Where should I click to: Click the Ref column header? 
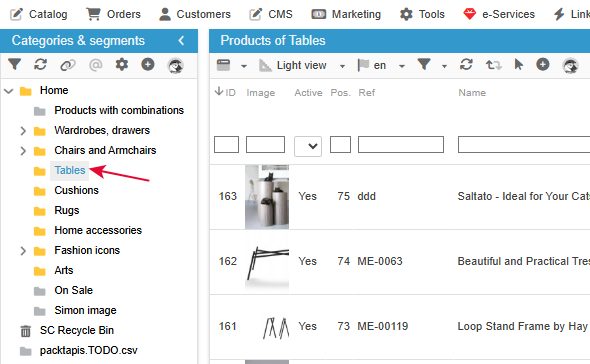tap(366, 93)
